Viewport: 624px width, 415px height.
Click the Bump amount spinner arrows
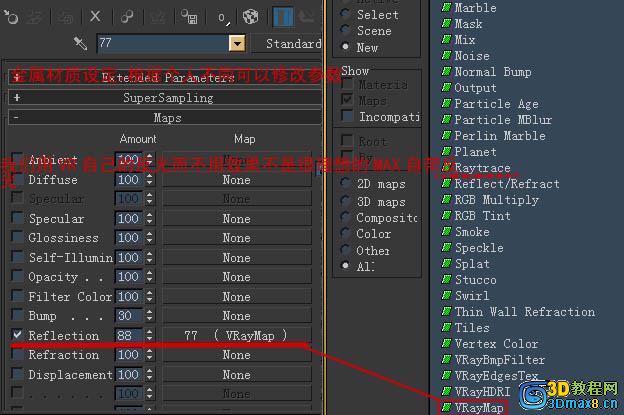point(149,316)
